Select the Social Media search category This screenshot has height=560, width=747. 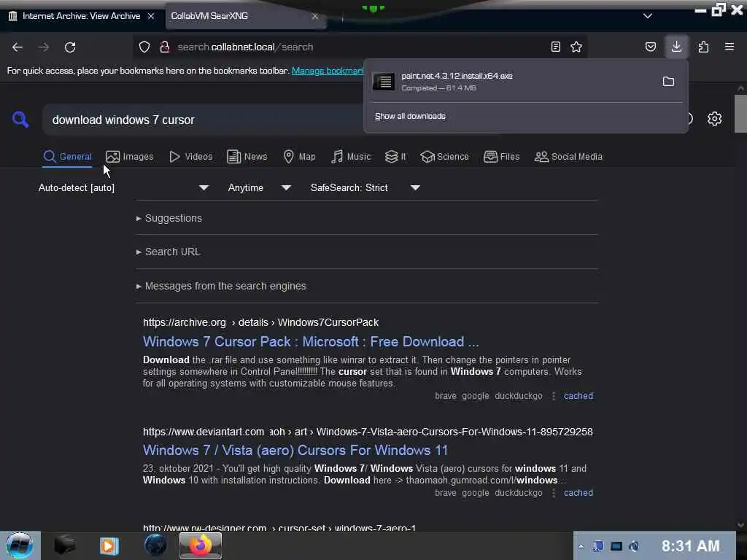click(568, 157)
